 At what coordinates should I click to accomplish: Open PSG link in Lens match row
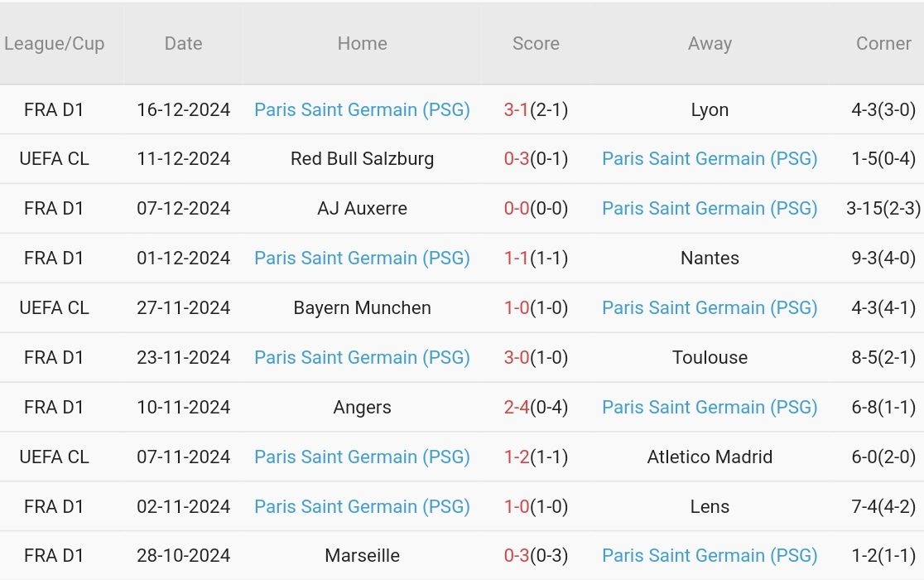point(362,506)
